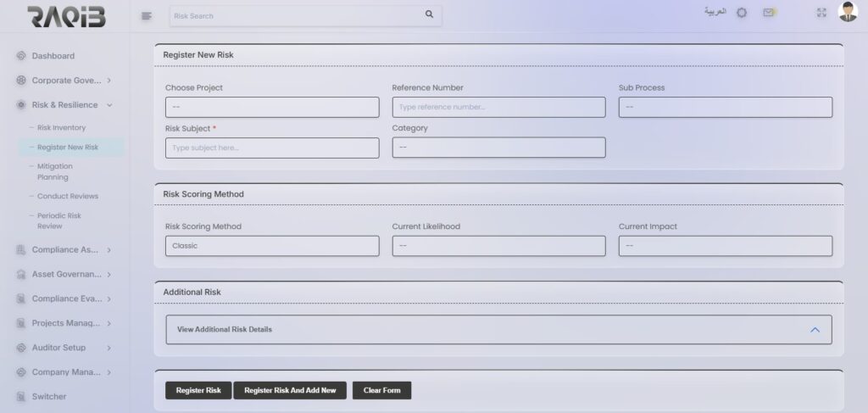Open the mail envelope notifications icon
This screenshot has width=868, height=413.
click(768, 13)
